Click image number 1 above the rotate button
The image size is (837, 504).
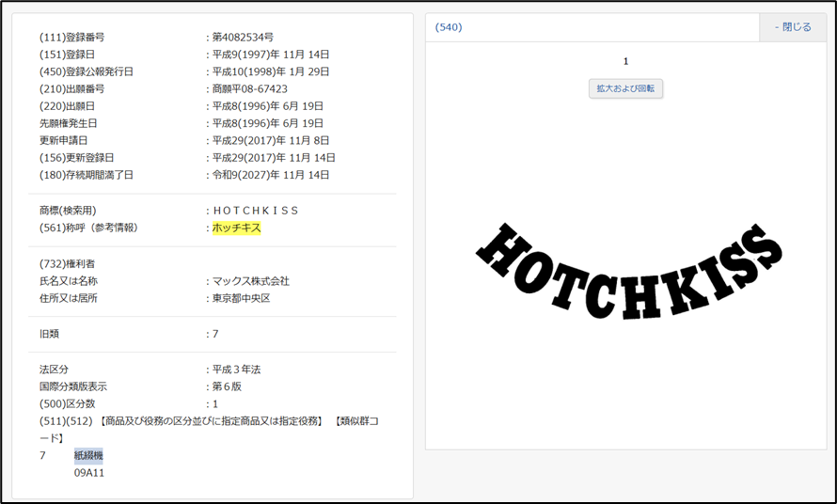[x=625, y=62]
